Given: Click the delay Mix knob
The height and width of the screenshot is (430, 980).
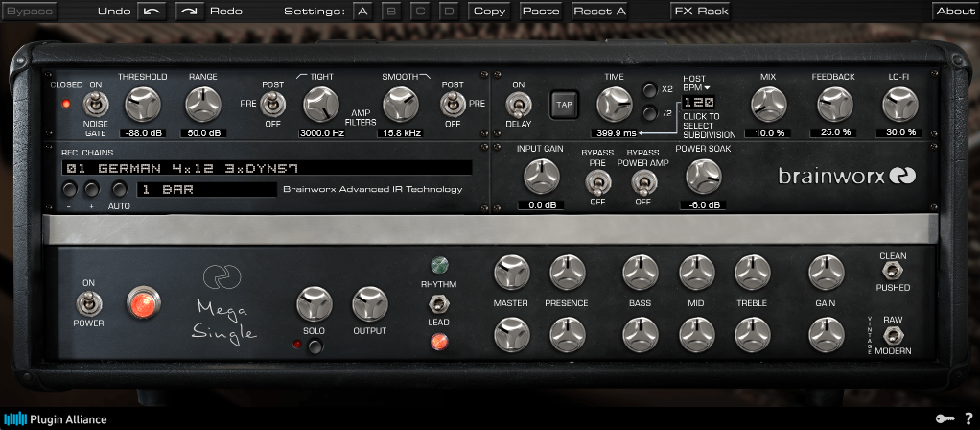Looking at the screenshot, I should pos(768,104).
